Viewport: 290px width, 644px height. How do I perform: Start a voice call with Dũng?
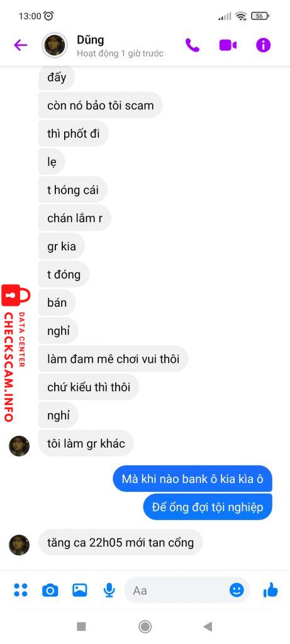point(192,45)
